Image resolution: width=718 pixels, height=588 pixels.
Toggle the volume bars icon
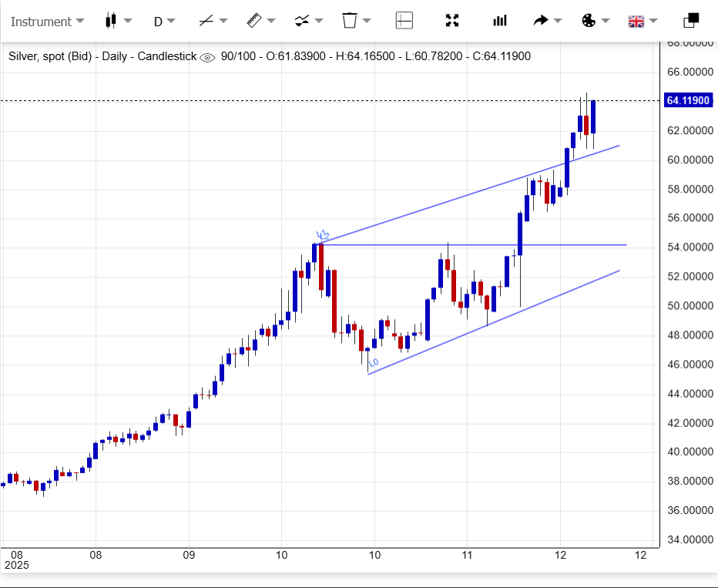(x=501, y=21)
